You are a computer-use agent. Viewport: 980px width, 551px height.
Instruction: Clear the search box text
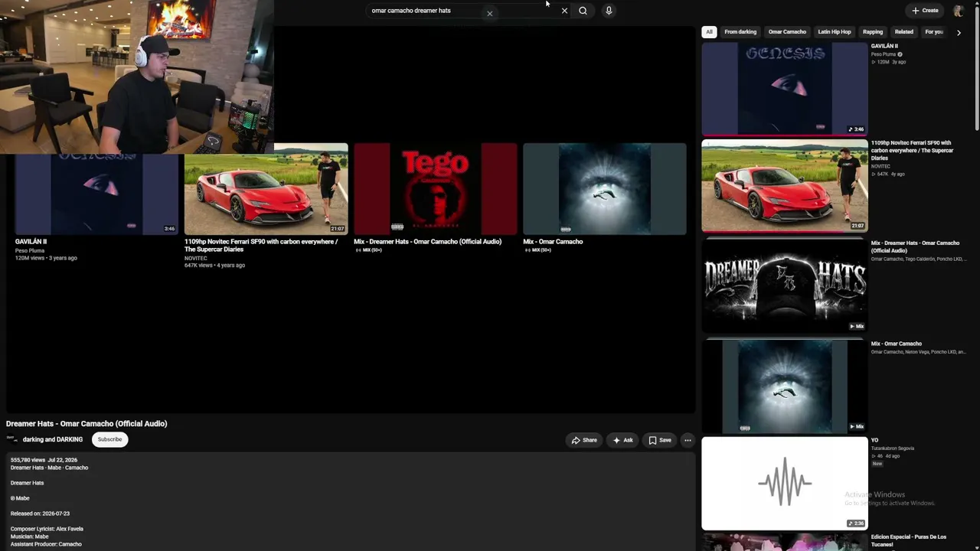pyautogui.click(x=564, y=11)
